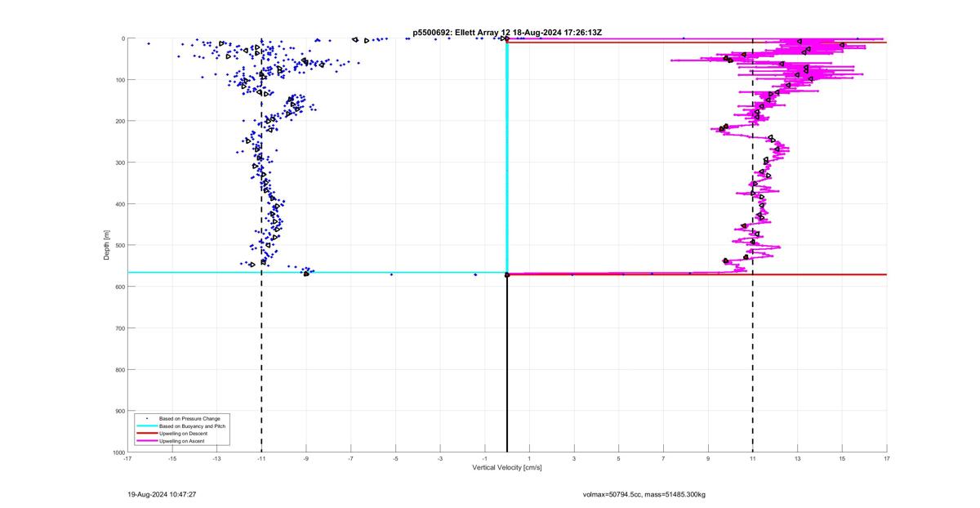980x508 pixels.
Task: Click velocity tick label '7'
Action: coord(663,459)
